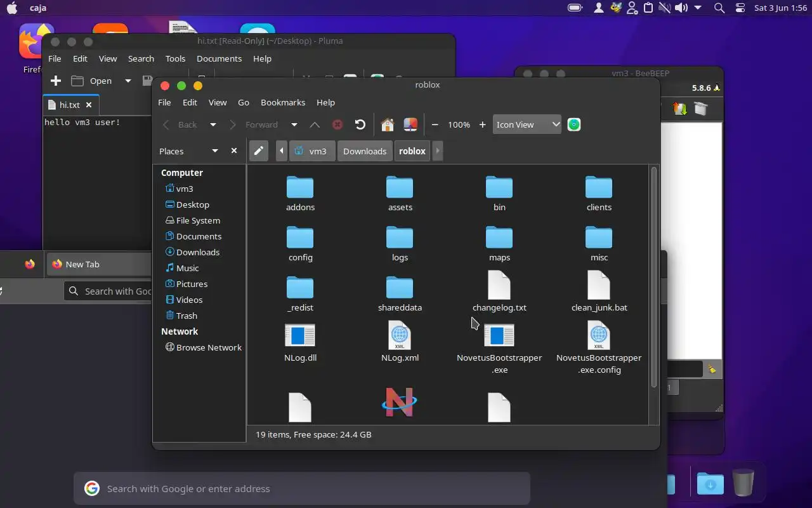Open the Edit menu in Caja
This screenshot has height=508, width=812.
[190, 102]
